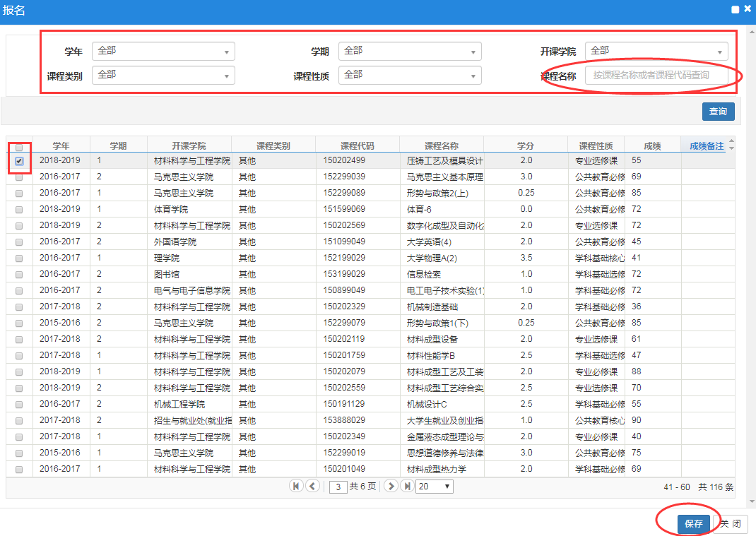
Task: Click the 查询 search button
Action: click(718, 112)
